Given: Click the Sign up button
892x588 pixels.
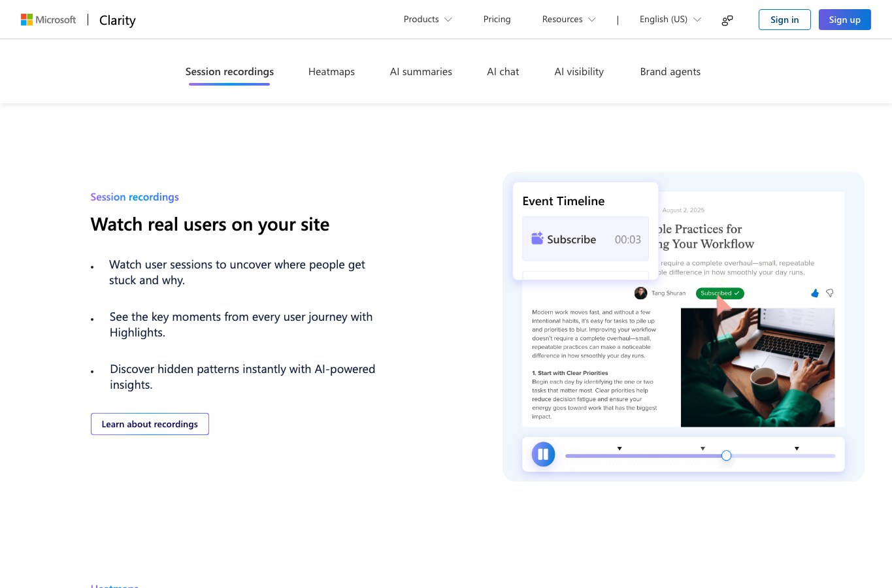Looking at the screenshot, I should 844,20.
